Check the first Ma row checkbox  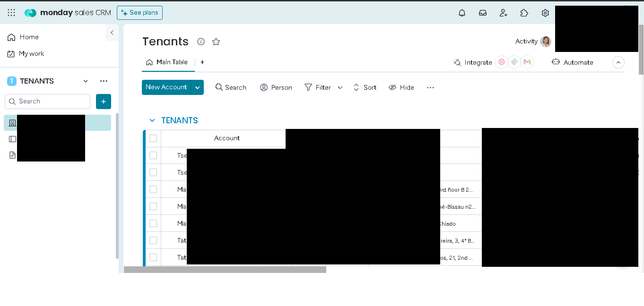point(153,189)
